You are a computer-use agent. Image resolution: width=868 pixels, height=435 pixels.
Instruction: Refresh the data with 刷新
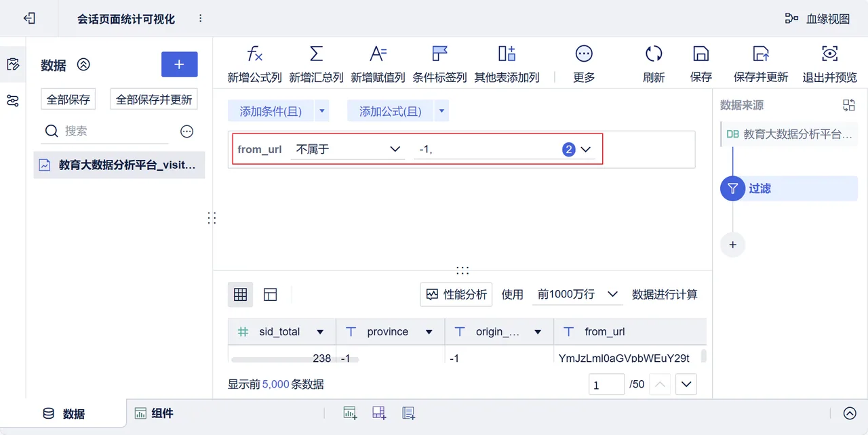coord(654,64)
